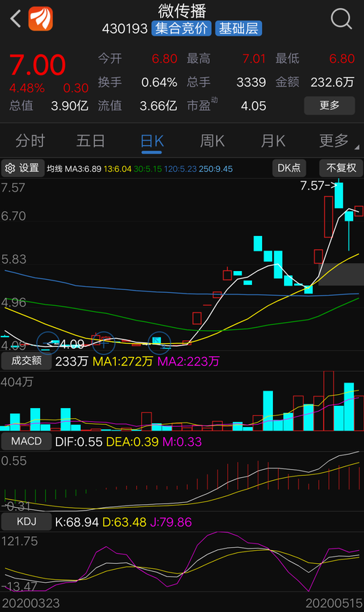Tap the first circled marker near 4.09

48,342
